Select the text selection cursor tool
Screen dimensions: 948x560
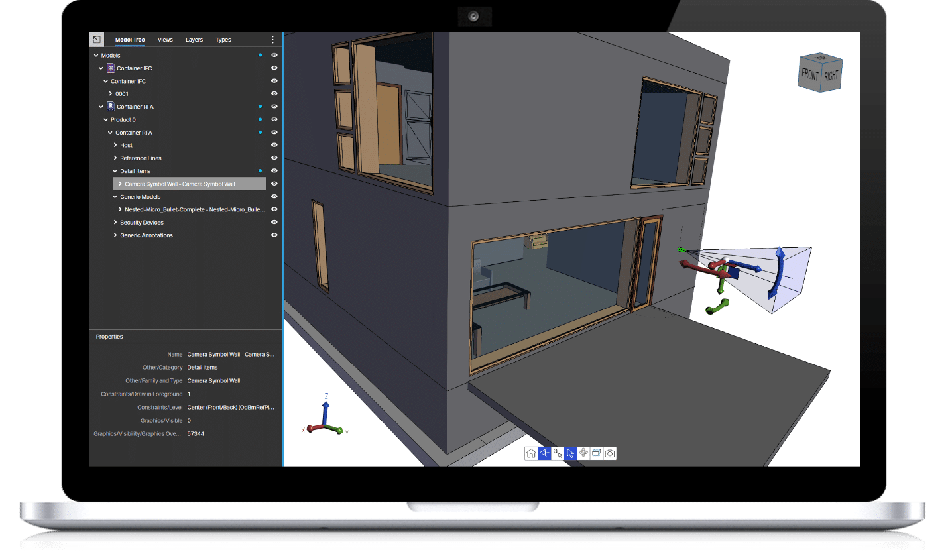558,453
